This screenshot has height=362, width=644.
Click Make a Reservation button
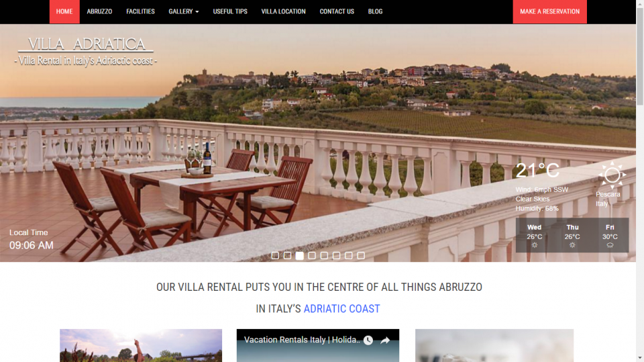pos(549,11)
